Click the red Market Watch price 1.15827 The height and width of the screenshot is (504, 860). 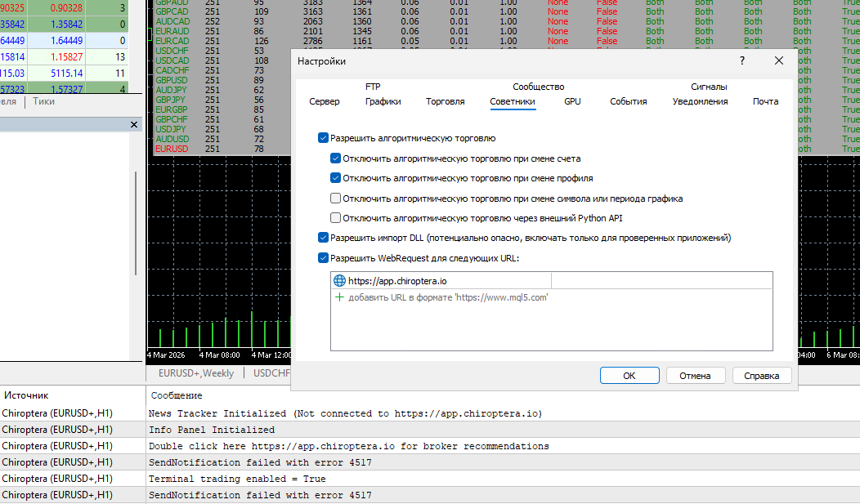[x=66, y=57]
